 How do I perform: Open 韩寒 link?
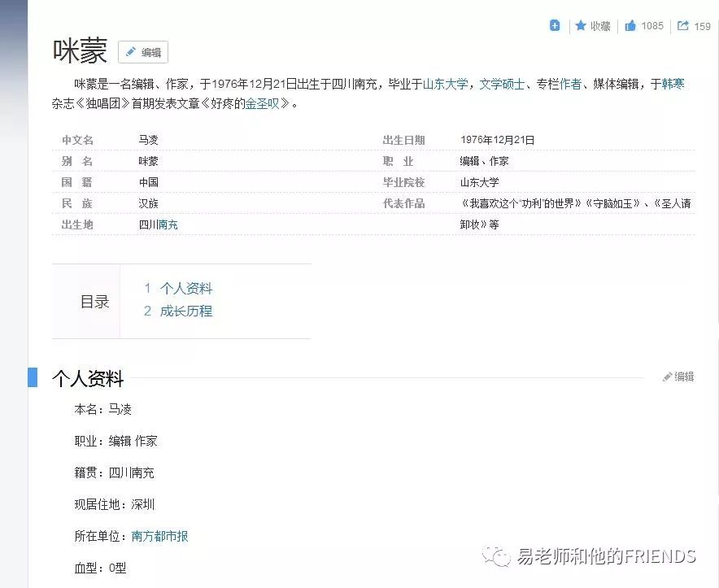(673, 84)
